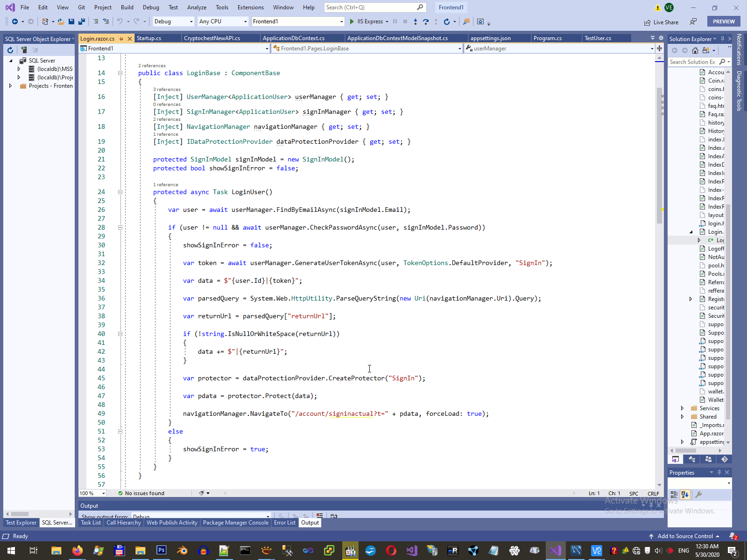Click the Open File folder icon
Viewport: 747px width, 560px height.
61,21
